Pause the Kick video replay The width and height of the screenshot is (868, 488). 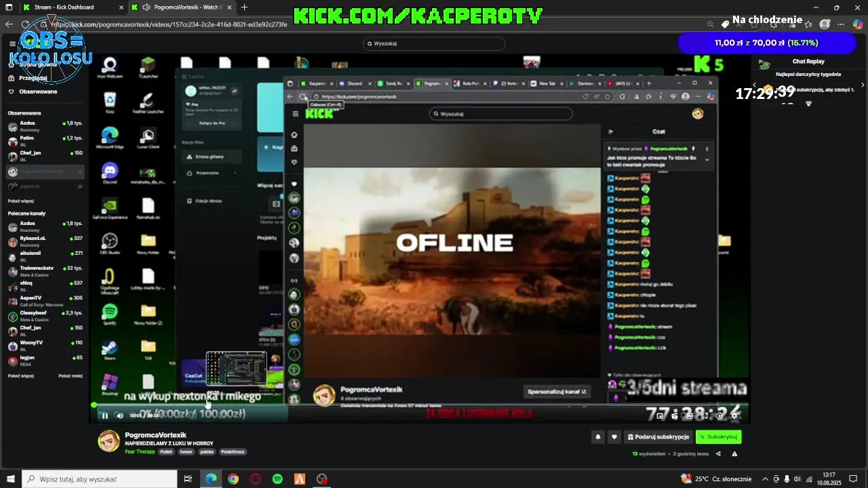[105, 415]
